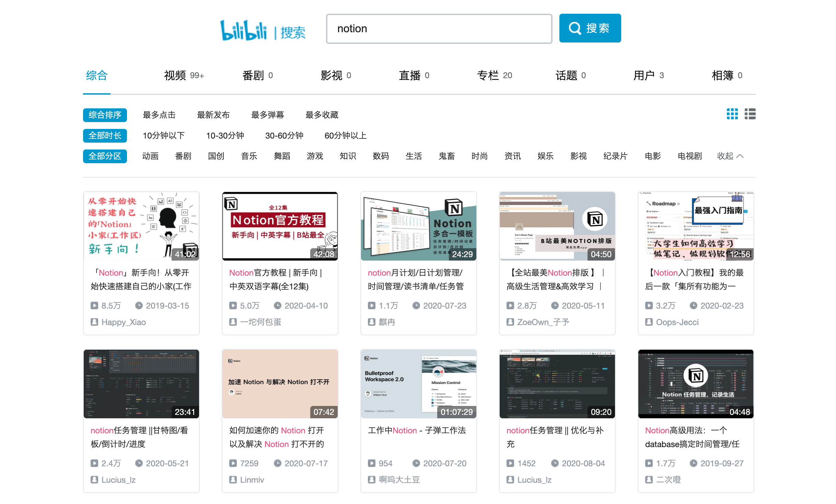The image size is (836, 504).
Task: Filter by 动画 category
Action: click(x=150, y=156)
